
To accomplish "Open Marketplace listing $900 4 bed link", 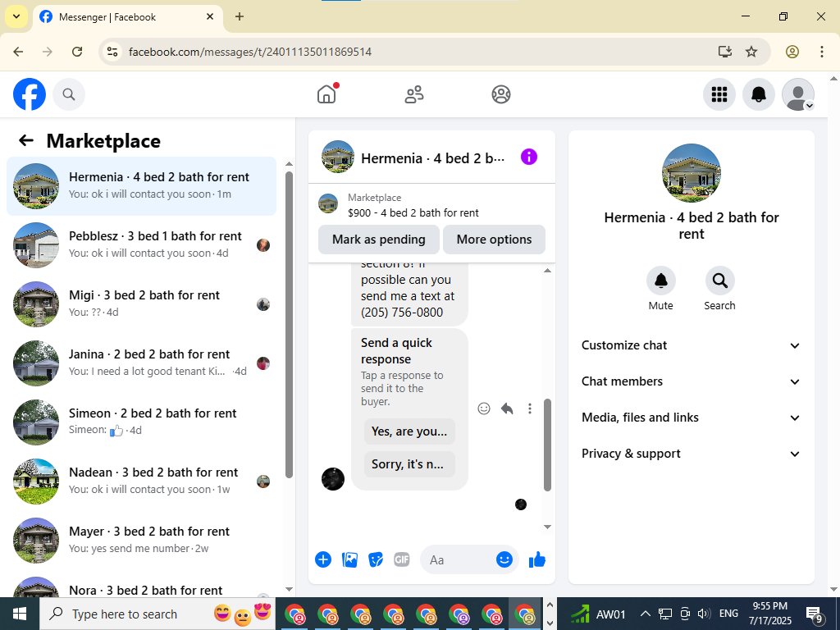I will [x=413, y=212].
